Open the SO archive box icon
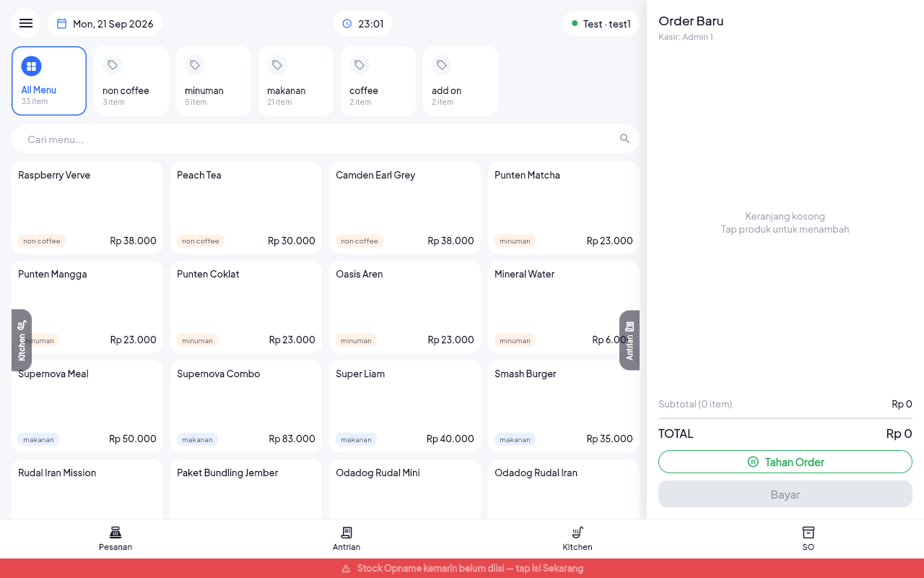The image size is (924, 578). pyautogui.click(x=808, y=532)
